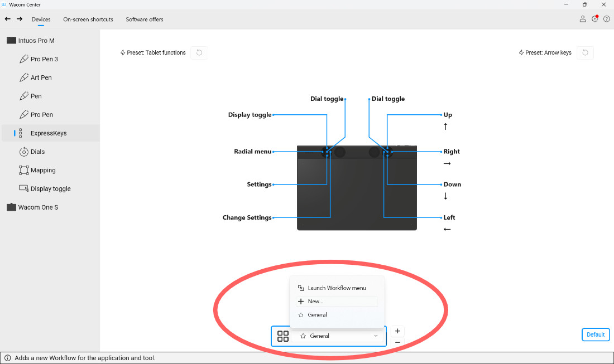
Task: Reset the Arrow keys preset
Action: 585,52
